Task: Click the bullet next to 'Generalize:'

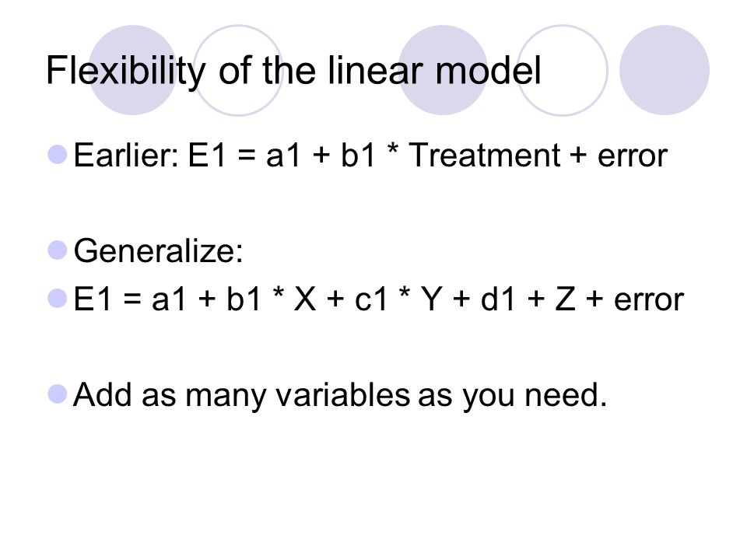Action: click(x=58, y=250)
